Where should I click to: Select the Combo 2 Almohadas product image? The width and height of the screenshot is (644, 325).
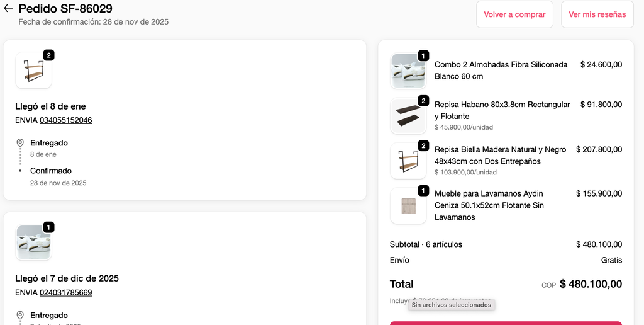(x=408, y=71)
